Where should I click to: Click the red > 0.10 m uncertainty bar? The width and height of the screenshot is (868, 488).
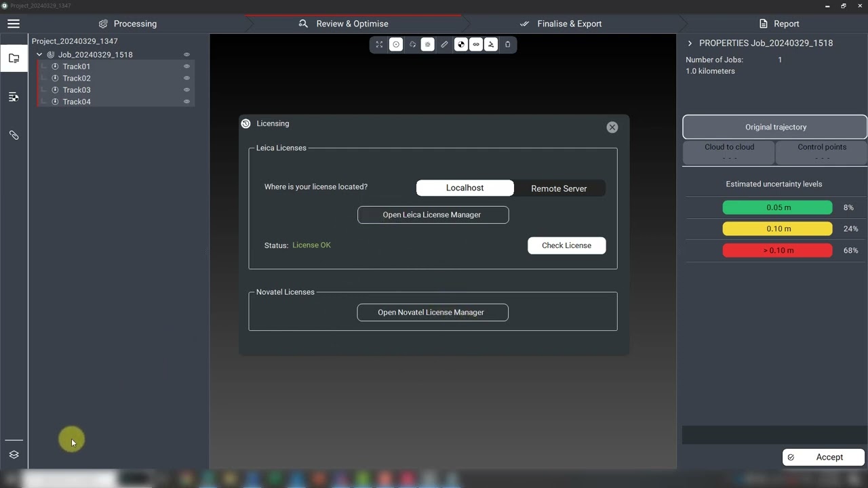[x=777, y=250]
